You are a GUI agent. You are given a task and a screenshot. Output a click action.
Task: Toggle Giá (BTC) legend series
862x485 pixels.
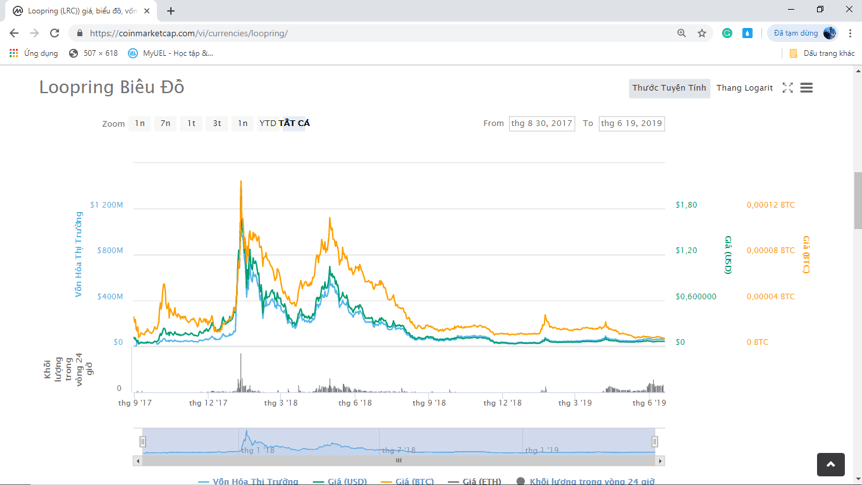pyautogui.click(x=407, y=481)
